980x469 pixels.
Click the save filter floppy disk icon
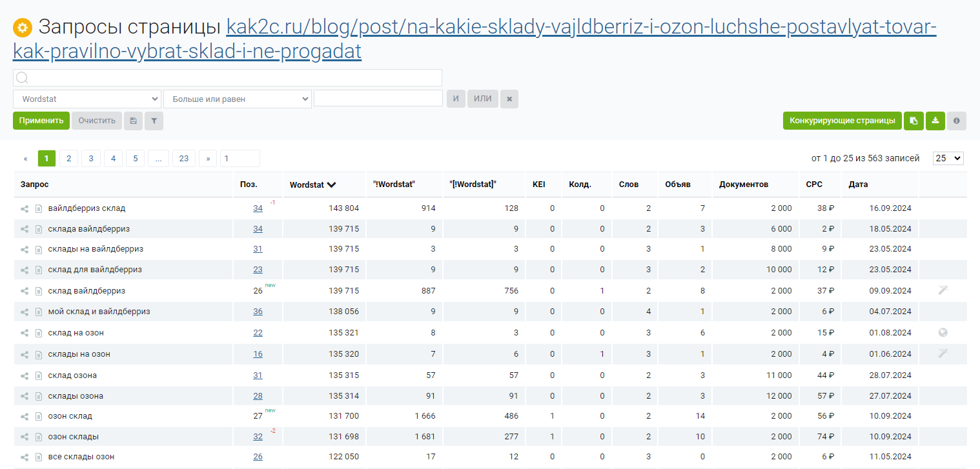pos(133,121)
